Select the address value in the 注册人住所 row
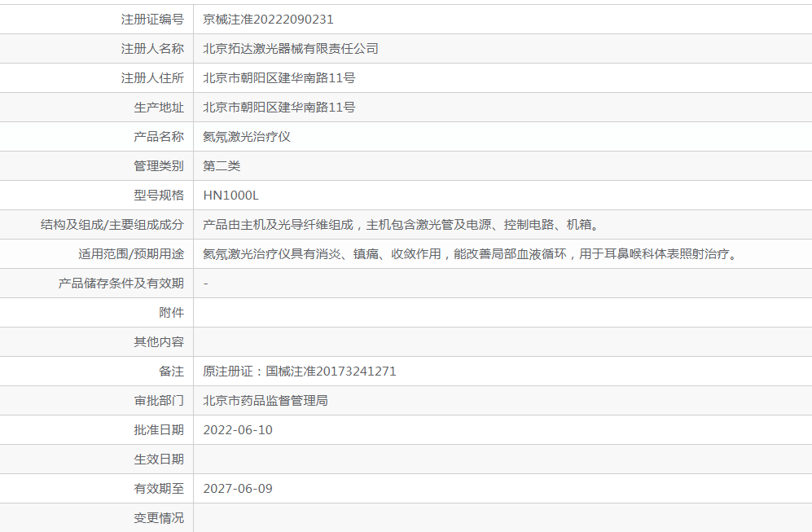Screen dimensions: 812x532 click(x=279, y=78)
